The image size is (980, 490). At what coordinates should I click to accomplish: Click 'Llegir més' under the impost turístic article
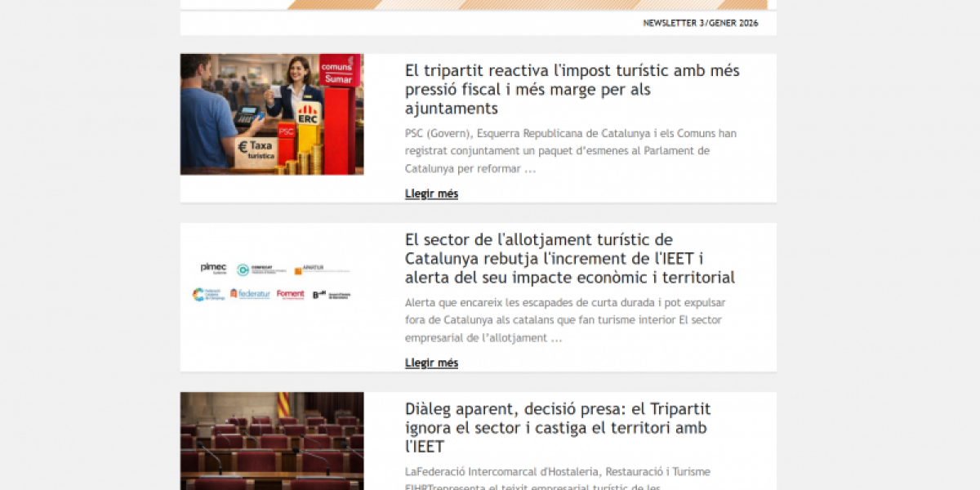[x=431, y=194]
